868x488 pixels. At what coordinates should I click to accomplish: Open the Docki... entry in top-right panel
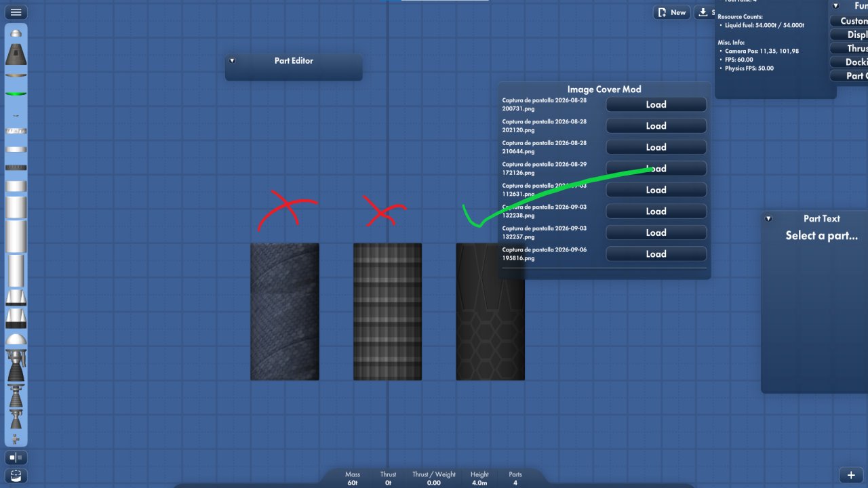pos(849,62)
